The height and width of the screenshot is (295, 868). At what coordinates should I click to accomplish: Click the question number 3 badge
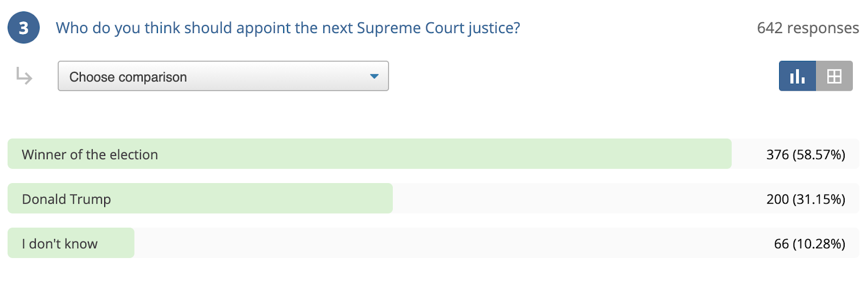[x=23, y=28]
